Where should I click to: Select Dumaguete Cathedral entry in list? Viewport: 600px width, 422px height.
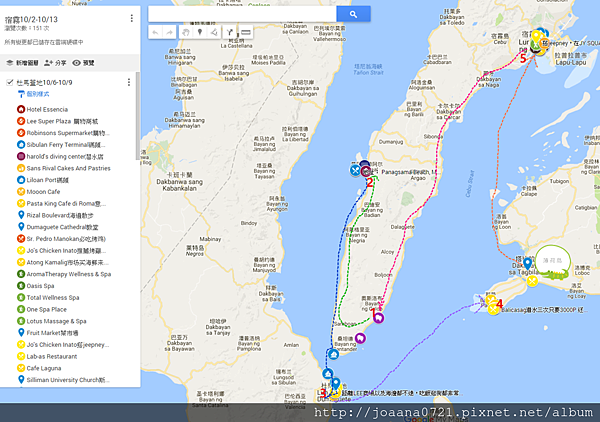tap(62, 227)
